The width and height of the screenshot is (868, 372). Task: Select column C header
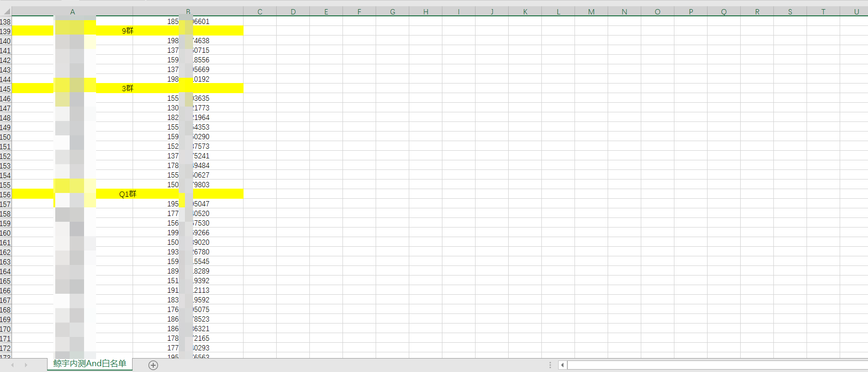259,12
